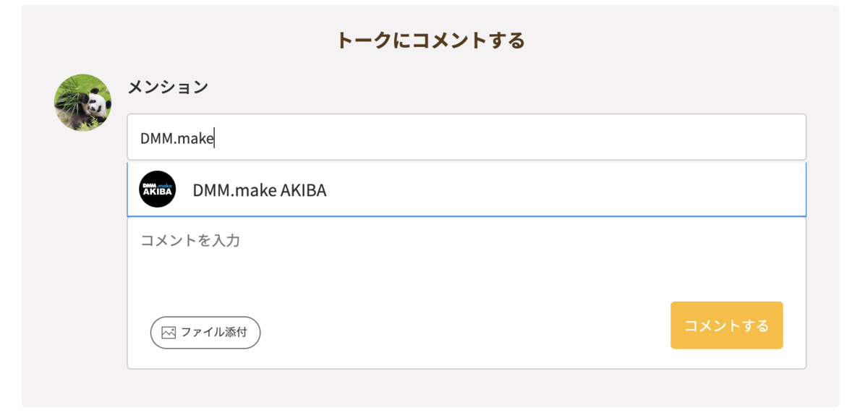Submit with the yellow コメントする button
Screen dimensions: 868x418
726,325
